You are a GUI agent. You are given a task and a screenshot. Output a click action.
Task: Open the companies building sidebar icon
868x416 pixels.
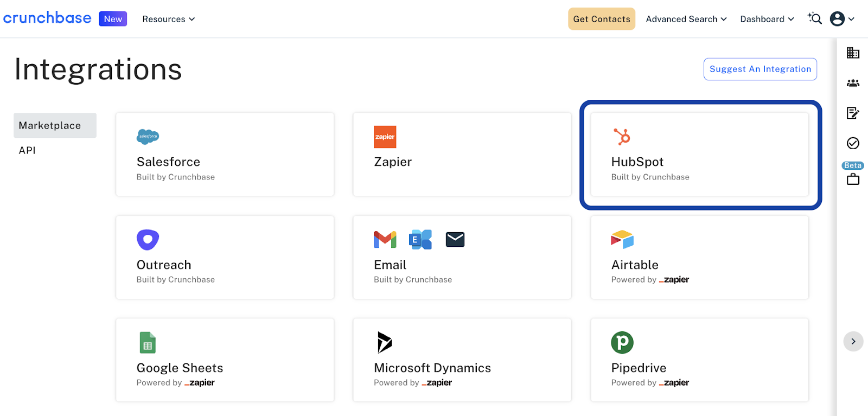[853, 53]
